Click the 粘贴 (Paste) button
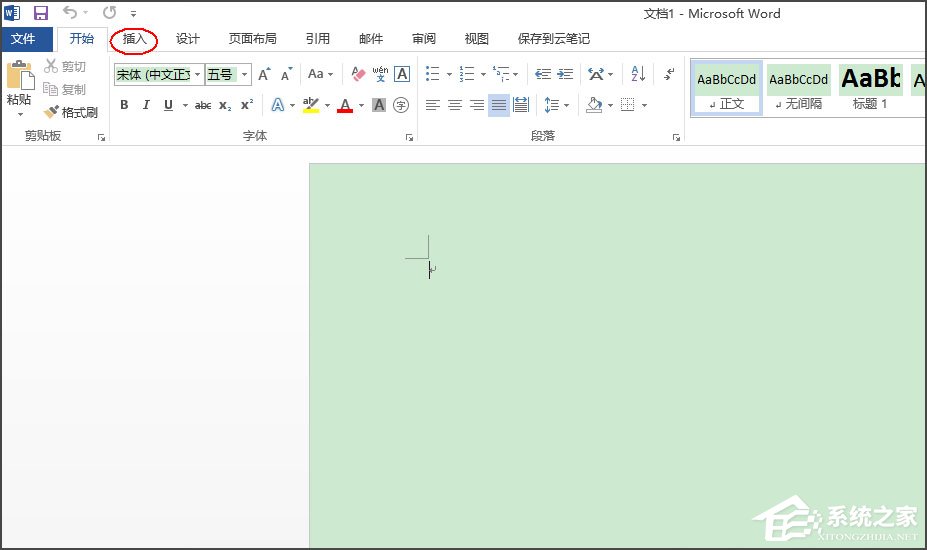The height and width of the screenshot is (550, 927). pyautogui.click(x=19, y=83)
